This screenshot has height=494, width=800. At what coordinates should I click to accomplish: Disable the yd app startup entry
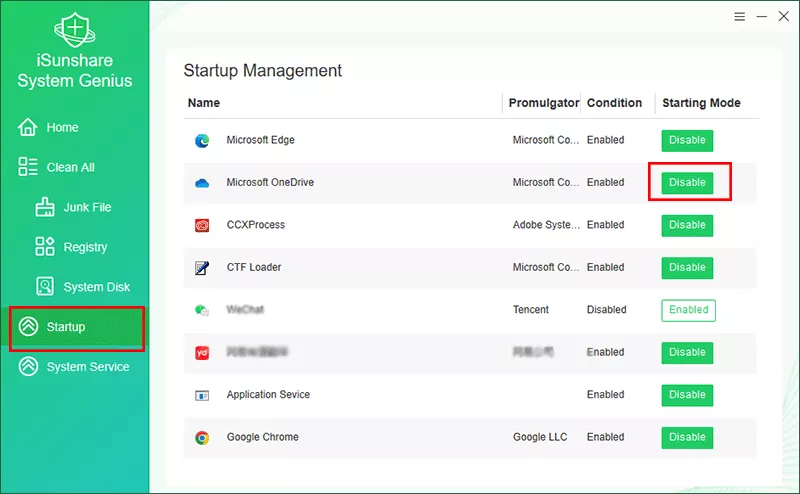tap(687, 352)
